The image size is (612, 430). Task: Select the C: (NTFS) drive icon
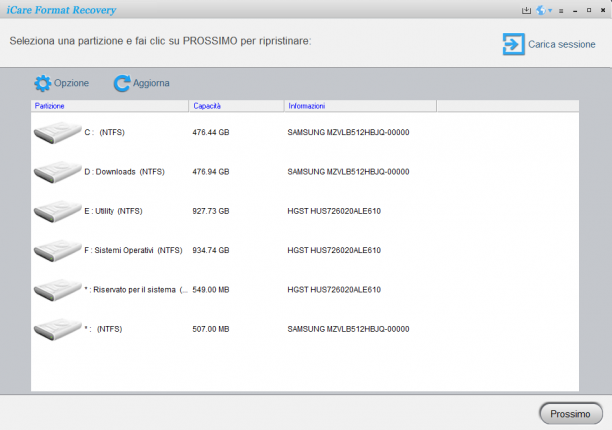(57, 132)
